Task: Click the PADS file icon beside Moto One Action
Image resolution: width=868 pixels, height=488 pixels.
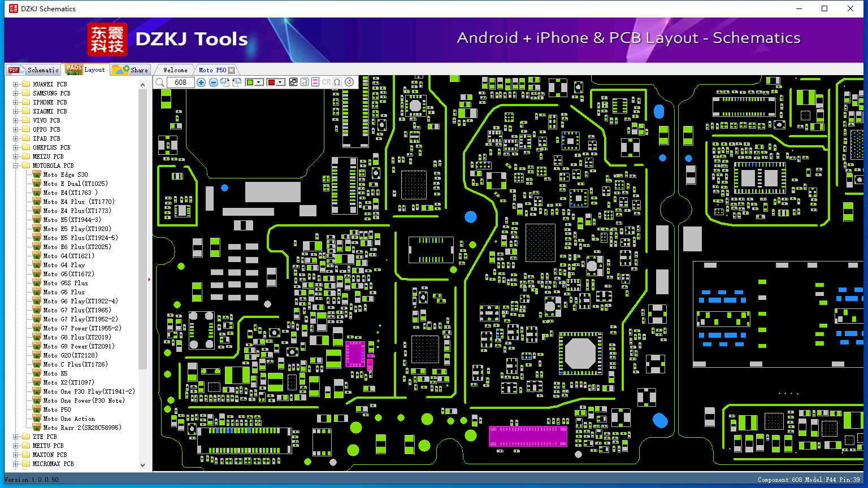Action: (x=37, y=419)
